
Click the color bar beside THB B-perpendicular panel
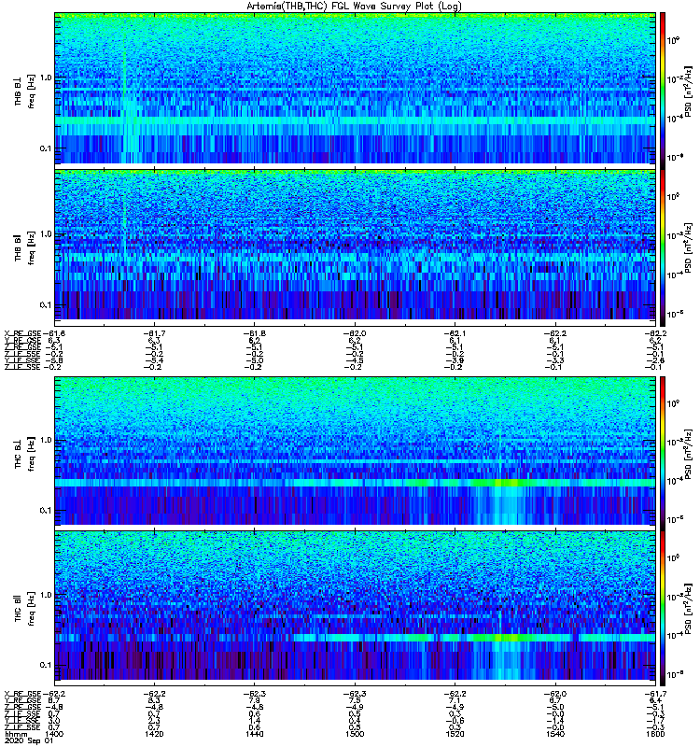663,91
